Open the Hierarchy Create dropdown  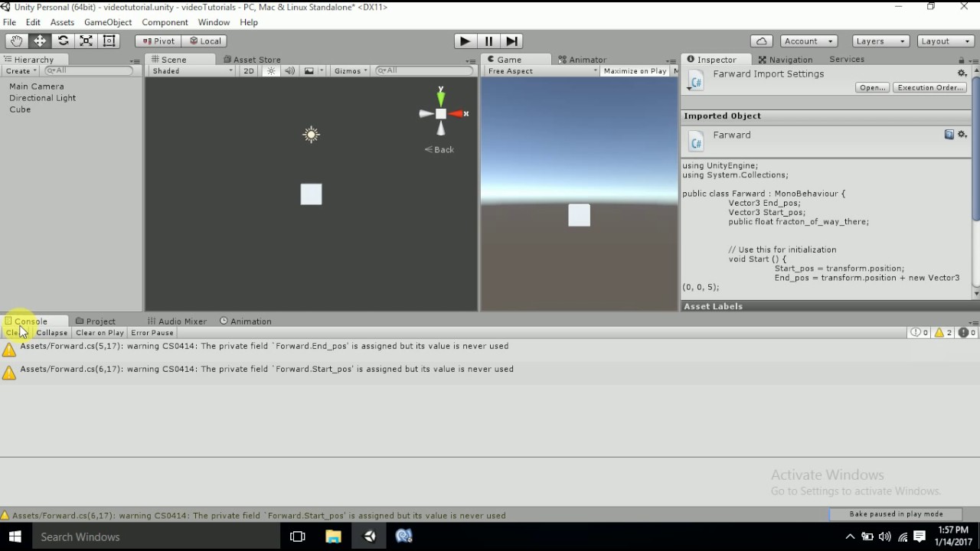pos(21,71)
